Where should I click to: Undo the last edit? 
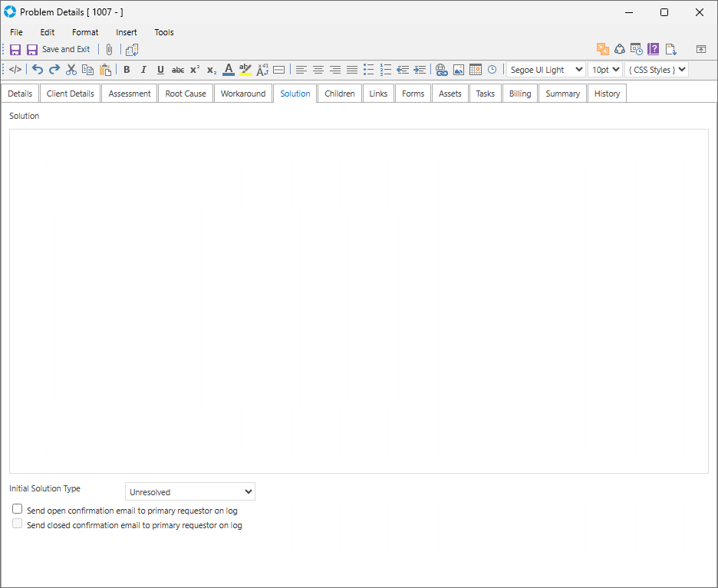[x=37, y=70]
